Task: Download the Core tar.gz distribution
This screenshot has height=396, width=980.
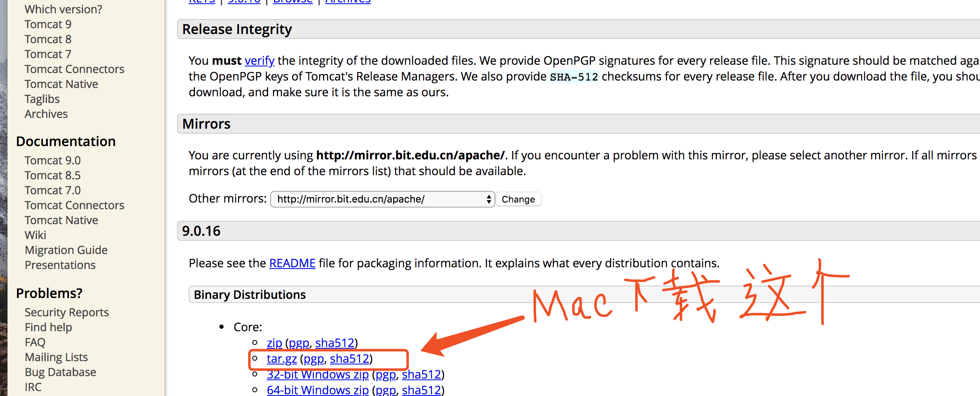Action: pyautogui.click(x=282, y=359)
